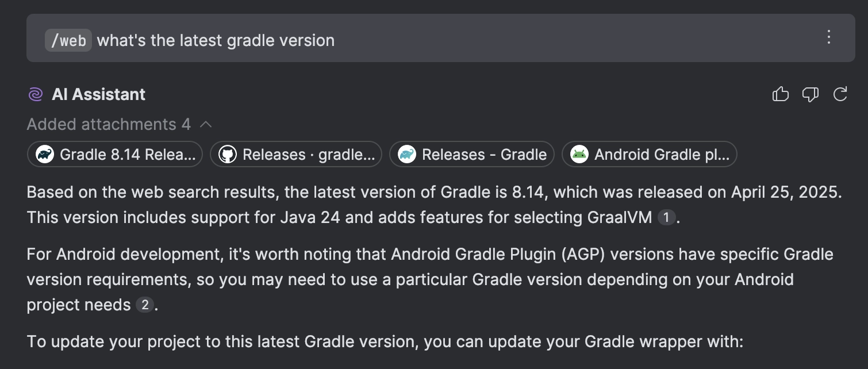Open the Gradle 8.14 Relea... attachment

coord(114,154)
